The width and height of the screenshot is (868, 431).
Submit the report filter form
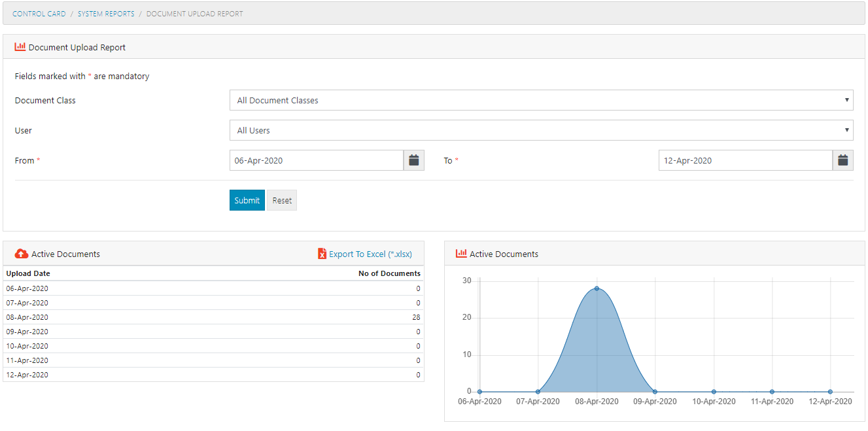pos(247,199)
